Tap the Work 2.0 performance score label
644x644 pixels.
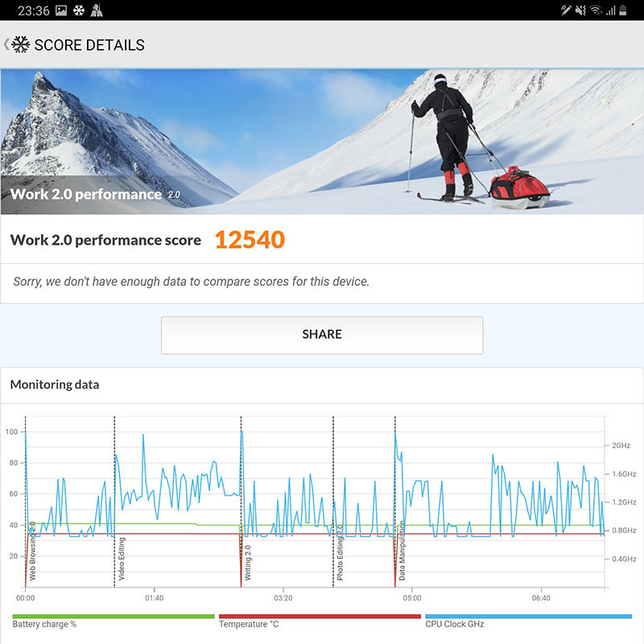click(105, 240)
